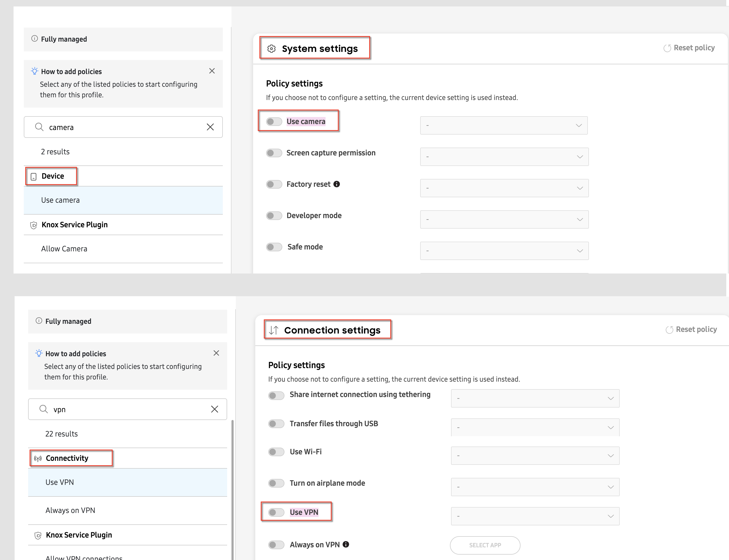Click the Knox Service Plugin shield icon below Always on VPN
The width and height of the screenshot is (729, 560).
(38, 535)
